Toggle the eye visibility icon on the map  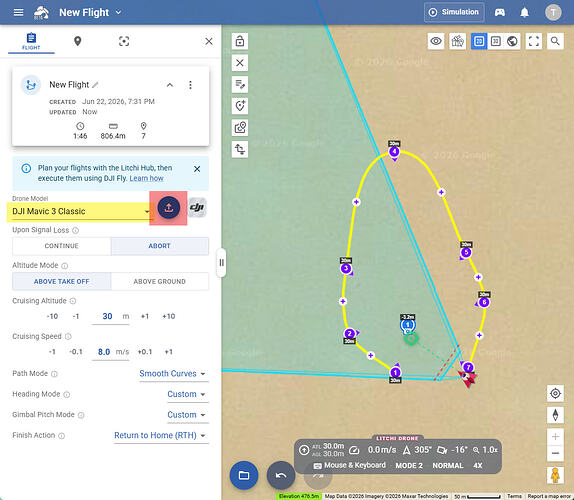[436, 41]
